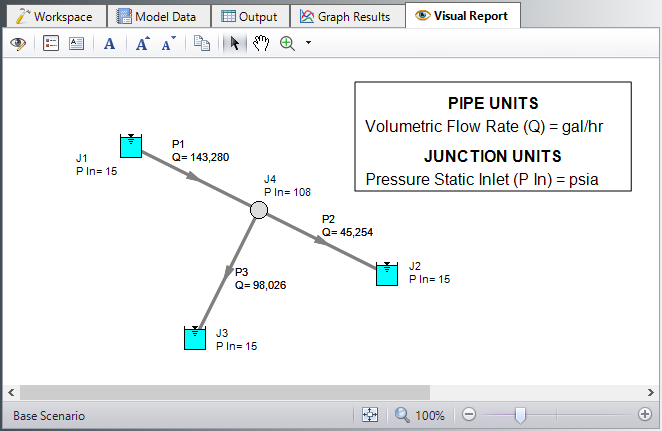Open the Visual Report control eye icon
Viewport: 662px width, 431px height.
pos(18,44)
